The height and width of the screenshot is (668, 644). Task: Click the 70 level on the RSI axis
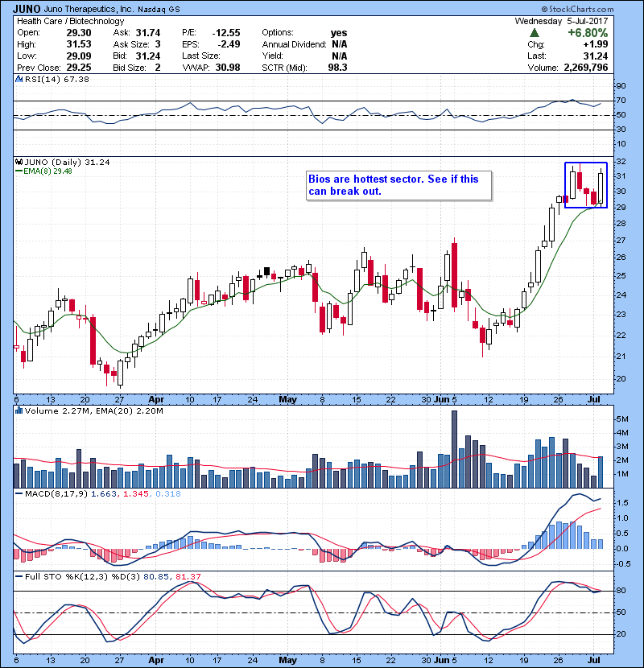click(x=621, y=101)
